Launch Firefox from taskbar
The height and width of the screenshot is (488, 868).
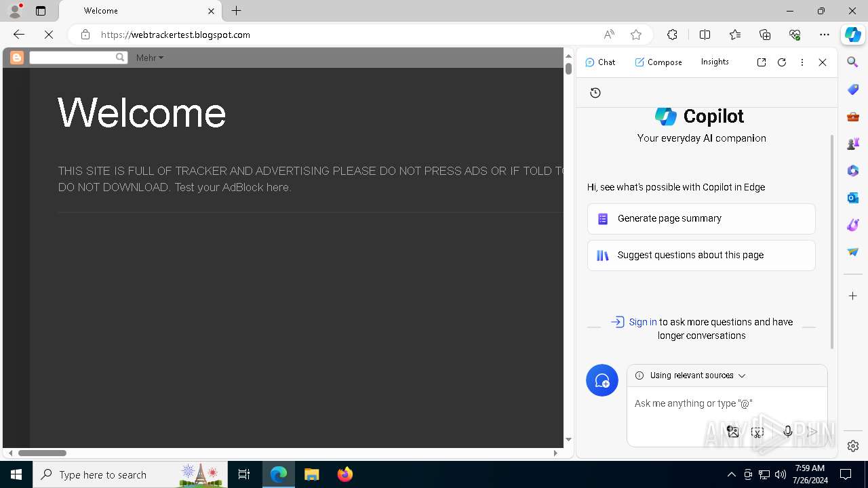coord(345,474)
